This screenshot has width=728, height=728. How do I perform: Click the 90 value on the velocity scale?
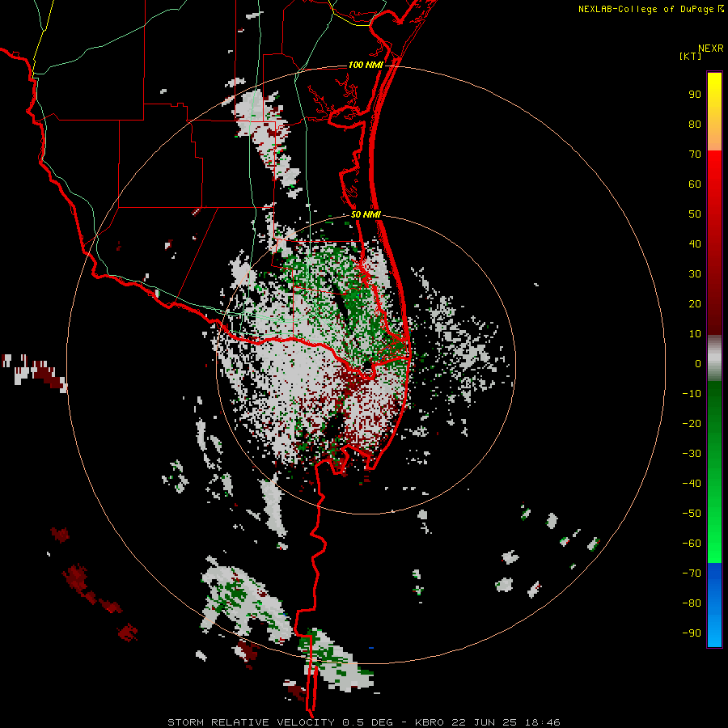click(x=695, y=95)
